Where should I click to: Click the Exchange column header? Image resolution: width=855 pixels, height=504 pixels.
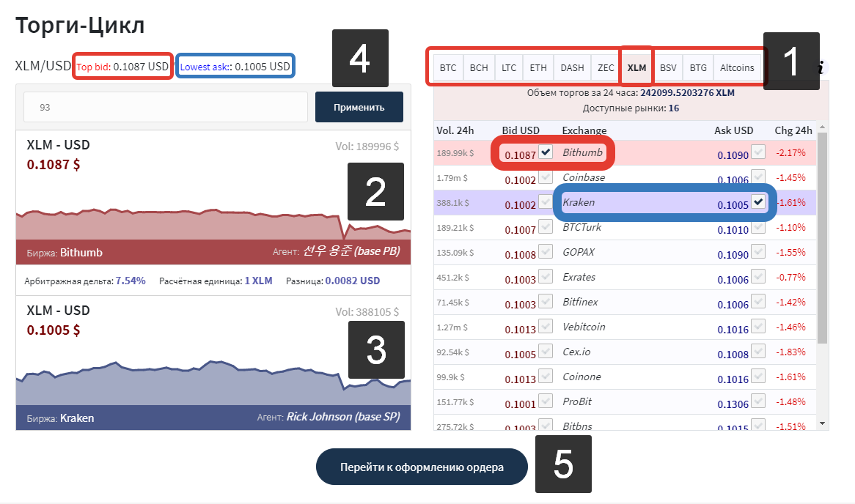pos(584,130)
